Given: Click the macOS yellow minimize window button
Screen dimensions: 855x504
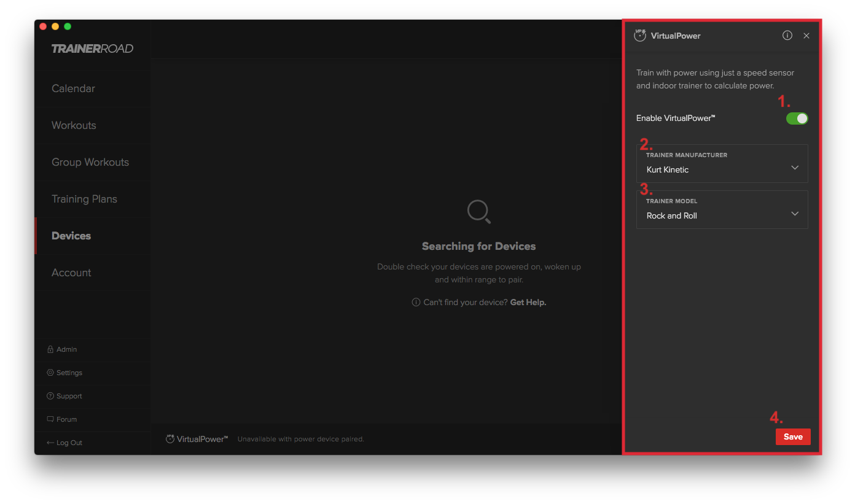Looking at the screenshot, I should pos(55,26).
